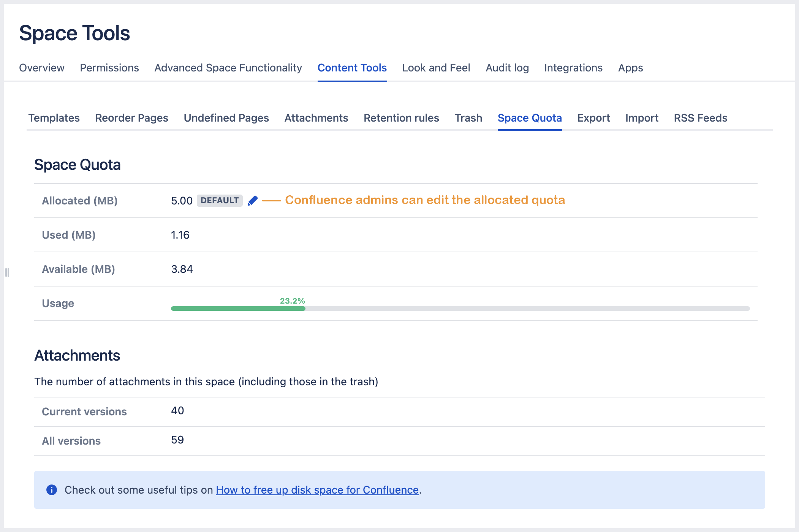The width and height of the screenshot is (799, 532).
Task: Switch to the Export sub-tab
Action: (x=593, y=118)
